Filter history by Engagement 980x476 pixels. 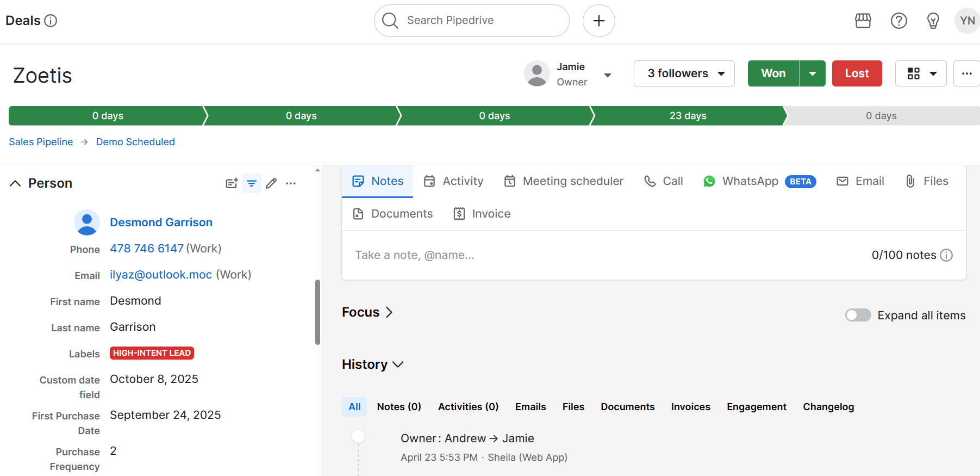click(756, 407)
